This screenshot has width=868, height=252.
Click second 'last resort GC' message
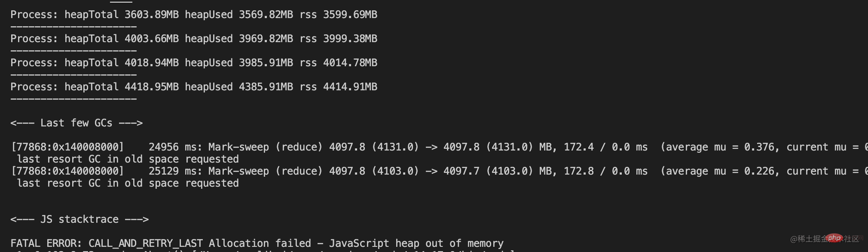pyautogui.click(x=128, y=183)
